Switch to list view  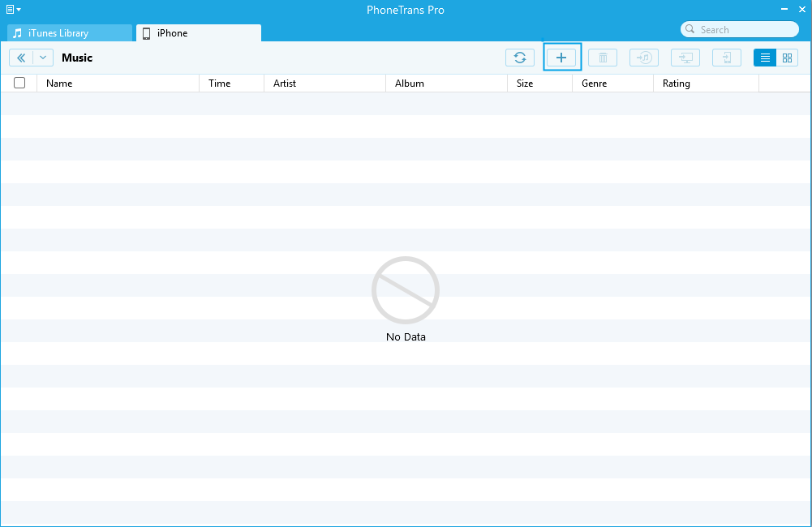765,58
